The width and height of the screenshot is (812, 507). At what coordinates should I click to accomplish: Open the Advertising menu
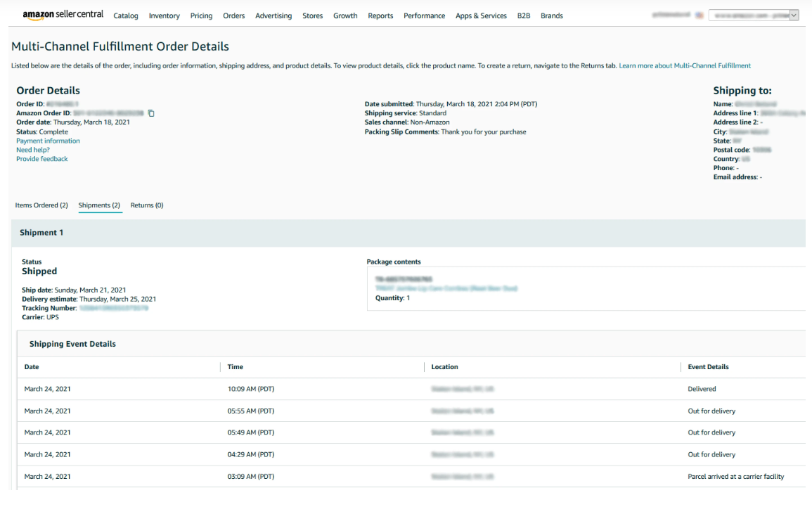click(273, 16)
